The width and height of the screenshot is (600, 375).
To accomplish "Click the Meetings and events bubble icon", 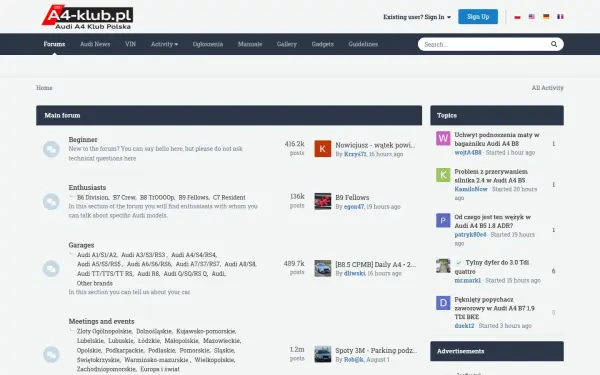I will (x=51, y=354).
